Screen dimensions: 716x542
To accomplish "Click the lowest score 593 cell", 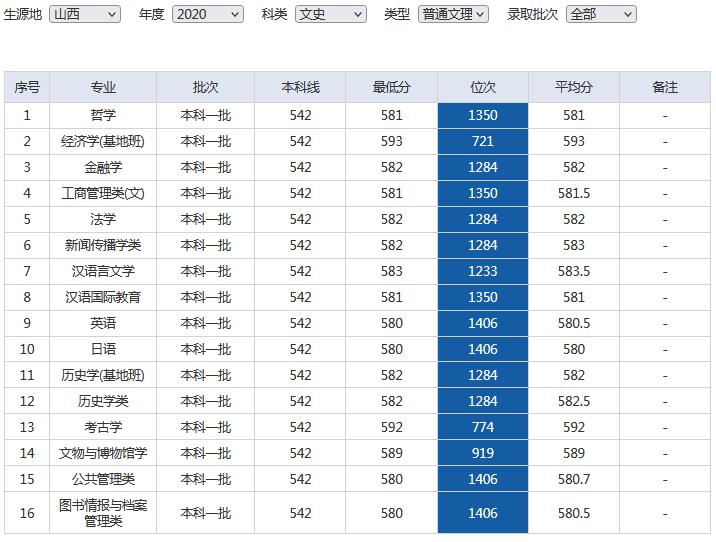I will pyautogui.click(x=391, y=142).
